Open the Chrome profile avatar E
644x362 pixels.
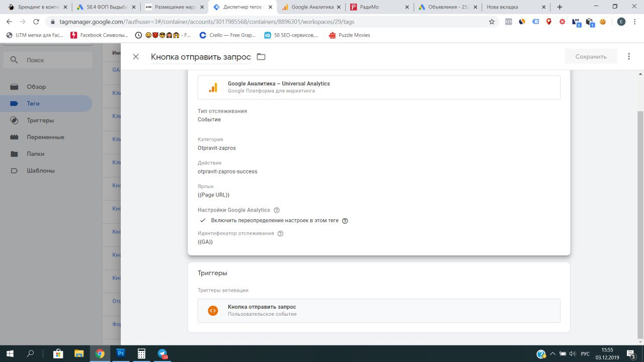(x=621, y=22)
